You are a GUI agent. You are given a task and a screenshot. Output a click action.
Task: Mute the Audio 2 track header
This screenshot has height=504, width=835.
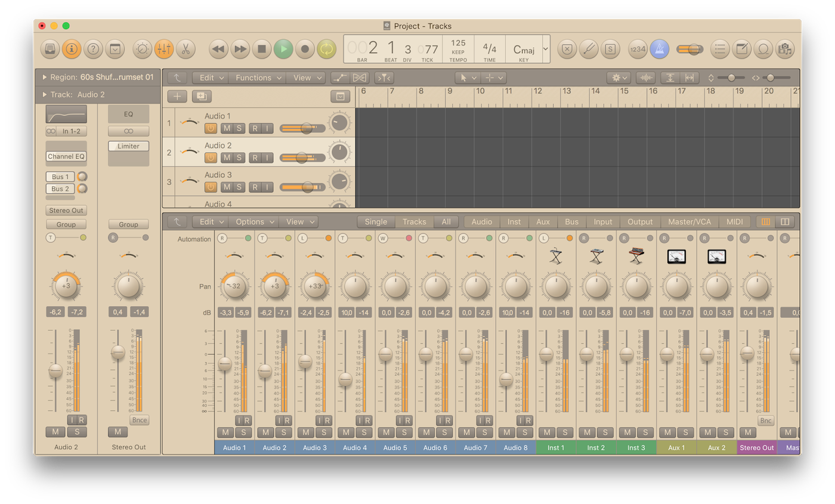point(227,157)
